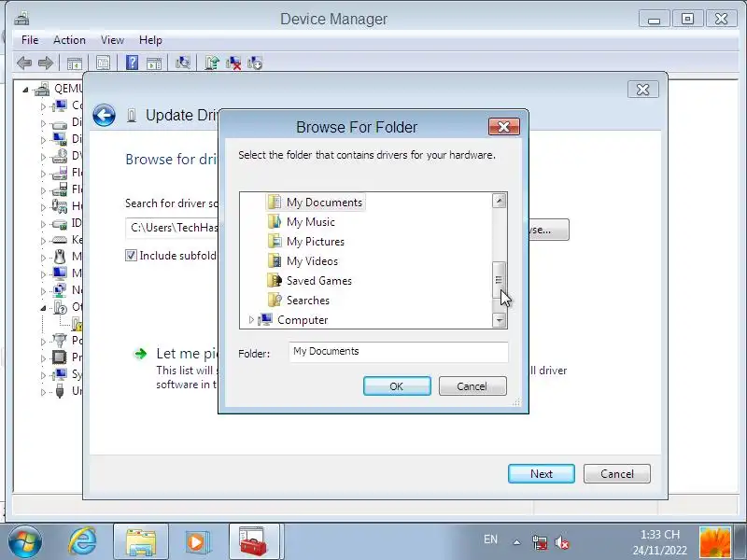The width and height of the screenshot is (747, 560).
Task: Click the Uninstall device icon with red X
Action: pos(233,63)
